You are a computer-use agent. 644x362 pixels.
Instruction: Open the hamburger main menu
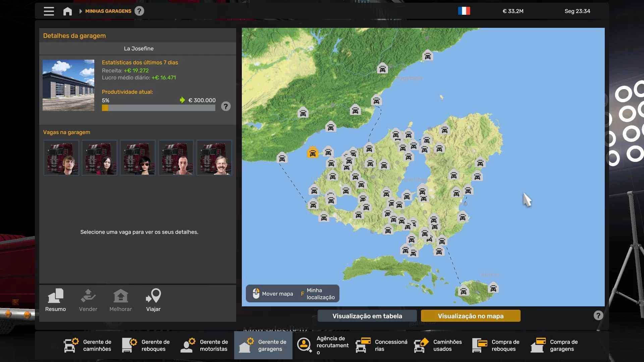coord(49,11)
